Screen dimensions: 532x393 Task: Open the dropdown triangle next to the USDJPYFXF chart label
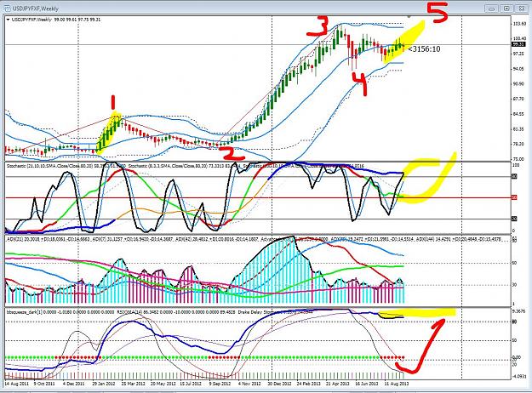coord(8,20)
